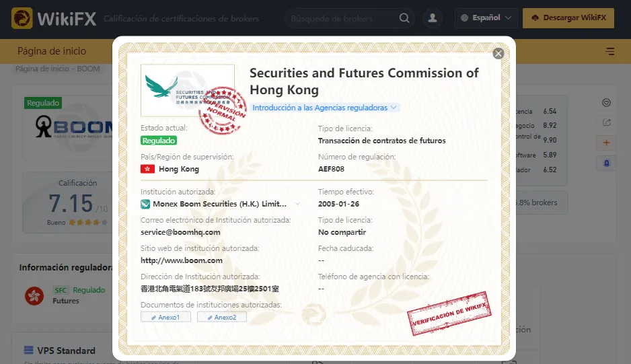This screenshot has height=364, width=631.
Task: Expand Introducción a las Agencias reguladoras
Action: 324,108
